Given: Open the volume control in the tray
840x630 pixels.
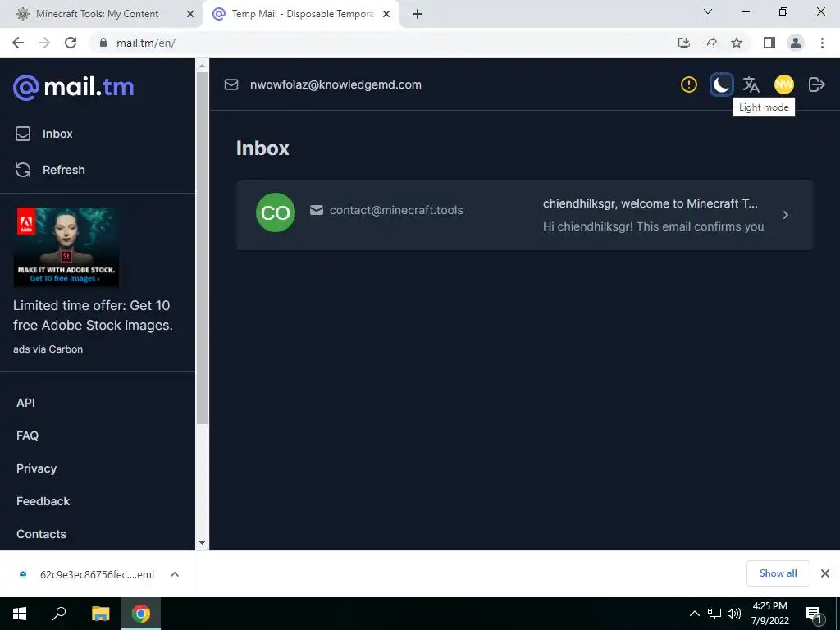Looking at the screenshot, I should point(734,614).
